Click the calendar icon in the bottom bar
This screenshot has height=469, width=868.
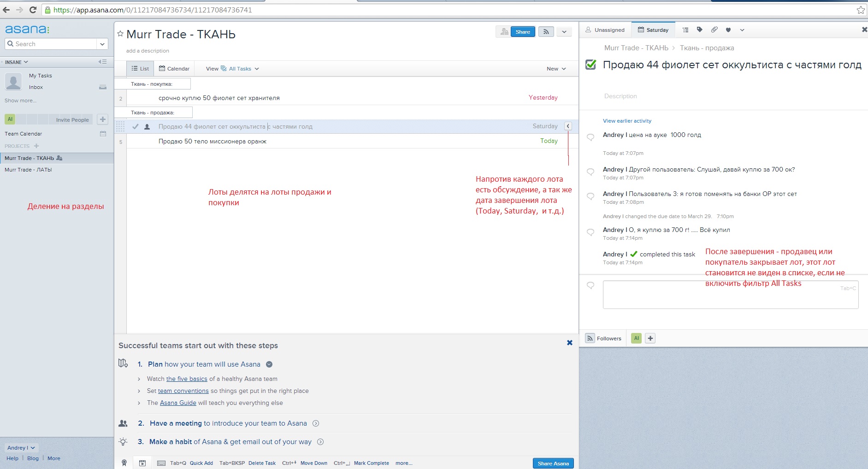coord(142,463)
